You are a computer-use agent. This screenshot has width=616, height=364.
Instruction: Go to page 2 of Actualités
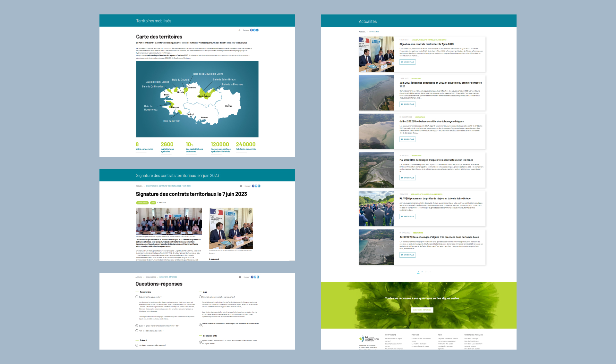[x=422, y=272]
